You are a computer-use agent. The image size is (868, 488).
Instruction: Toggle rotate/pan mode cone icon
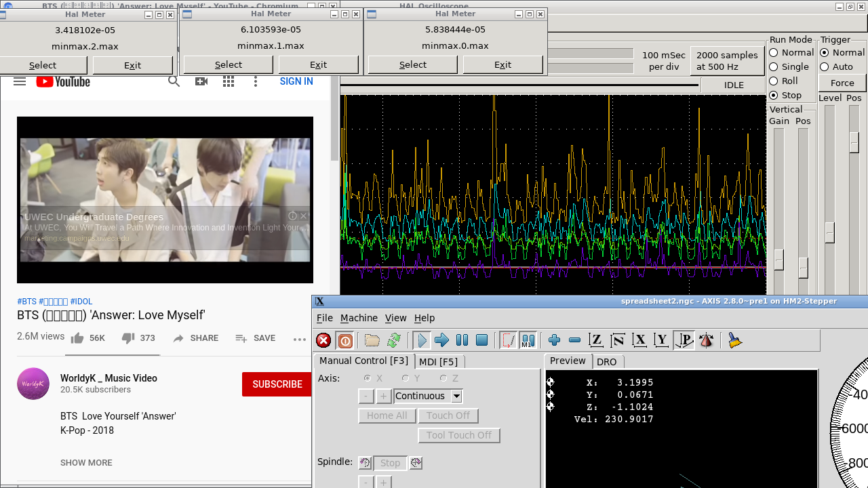707,340
